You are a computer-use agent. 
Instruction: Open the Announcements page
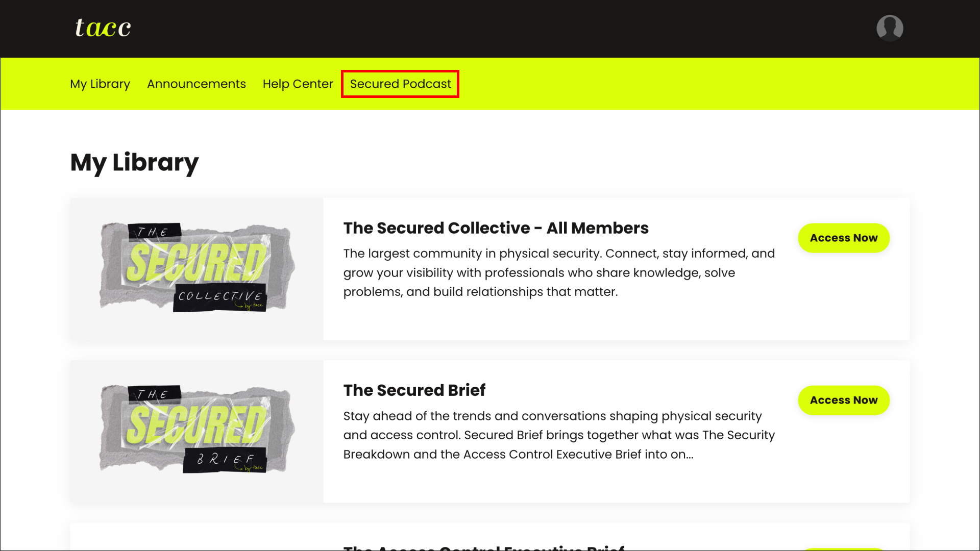pyautogui.click(x=197, y=84)
